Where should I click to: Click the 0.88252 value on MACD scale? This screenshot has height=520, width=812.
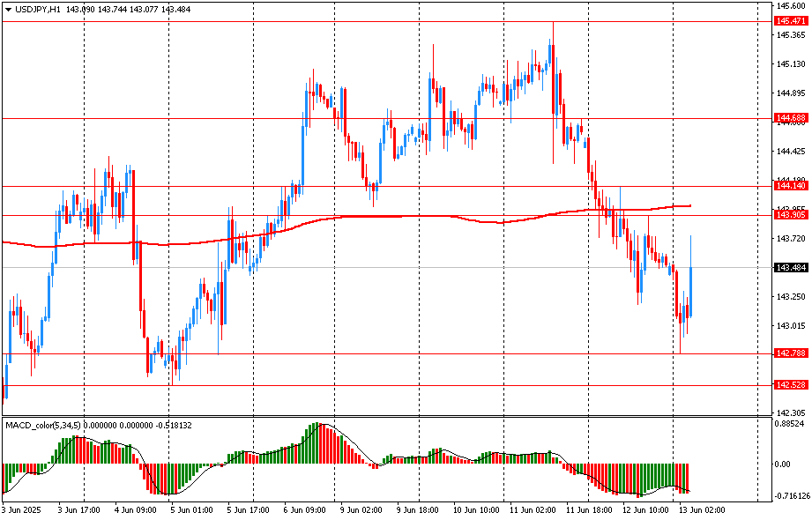coord(791,424)
